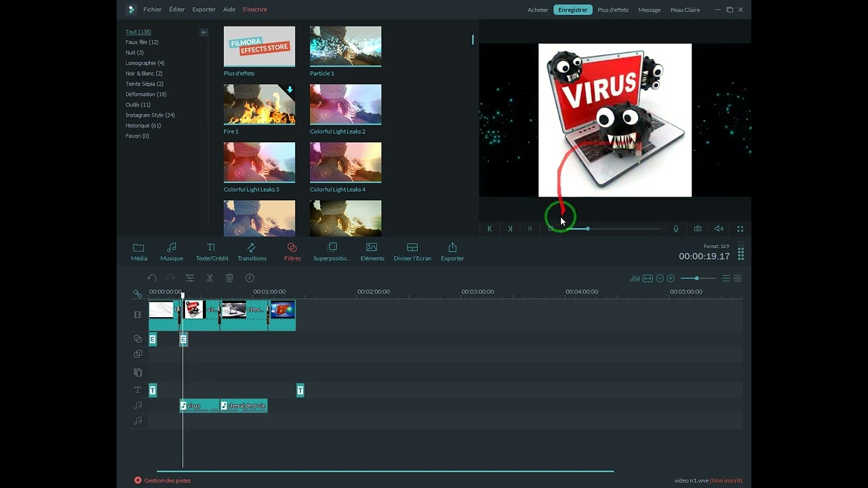Go to previous frame in the preview player
This screenshot has height=488, width=868.
point(489,229)
